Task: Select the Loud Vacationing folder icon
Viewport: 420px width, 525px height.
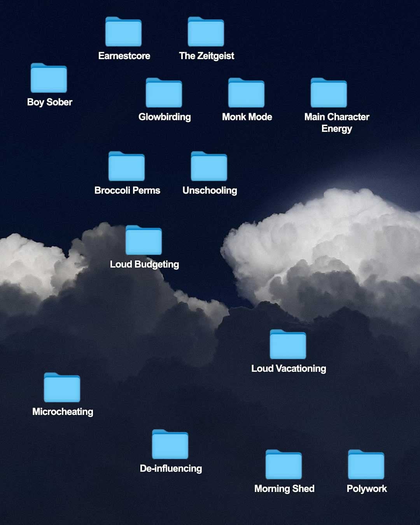Action: (288, 344)
